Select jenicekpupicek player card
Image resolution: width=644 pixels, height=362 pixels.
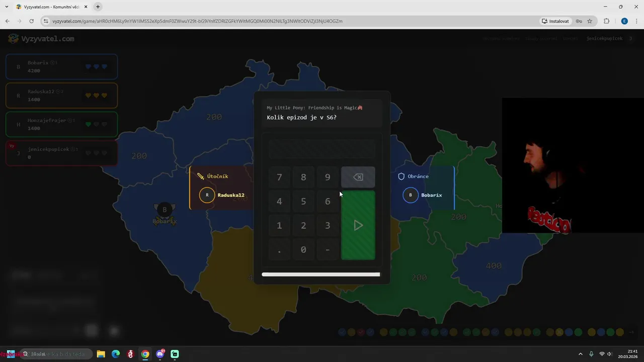point(61,153)
